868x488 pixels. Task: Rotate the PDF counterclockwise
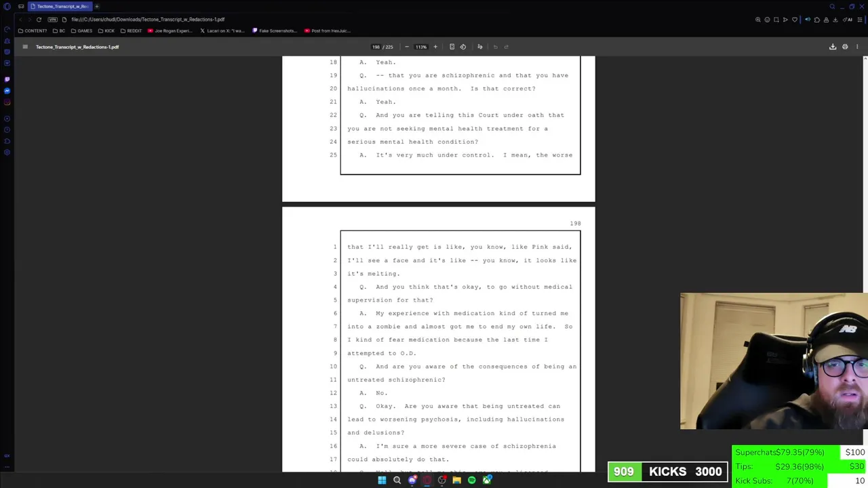click(x=463, y=47)
